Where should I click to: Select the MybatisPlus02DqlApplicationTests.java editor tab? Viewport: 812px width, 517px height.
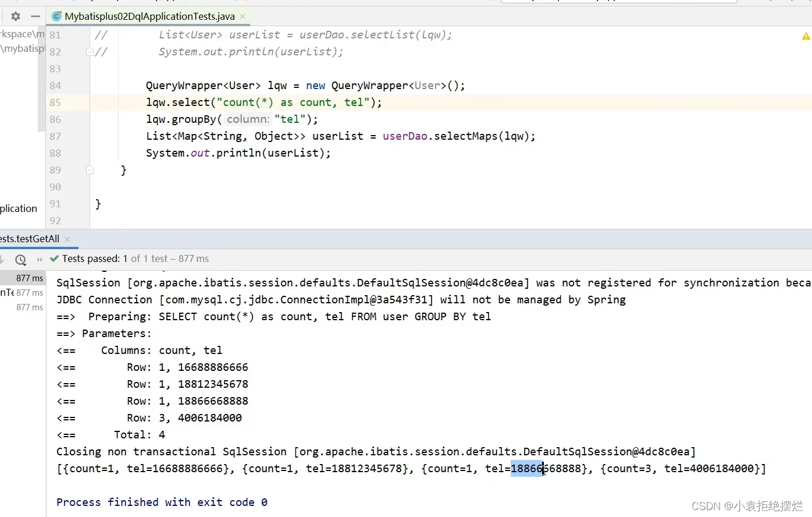pyautogui.click(x=149, y=16)
